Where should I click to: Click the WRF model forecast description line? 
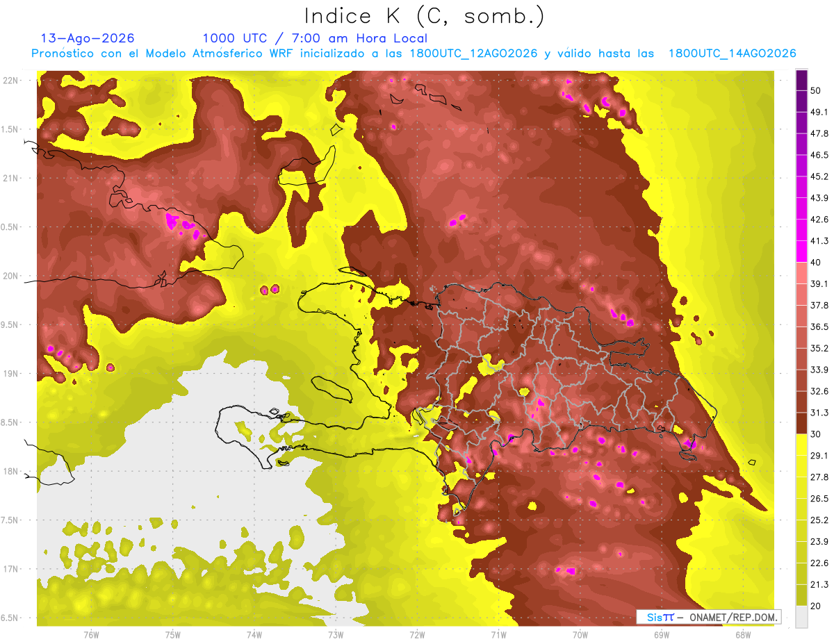pos(414,53)
